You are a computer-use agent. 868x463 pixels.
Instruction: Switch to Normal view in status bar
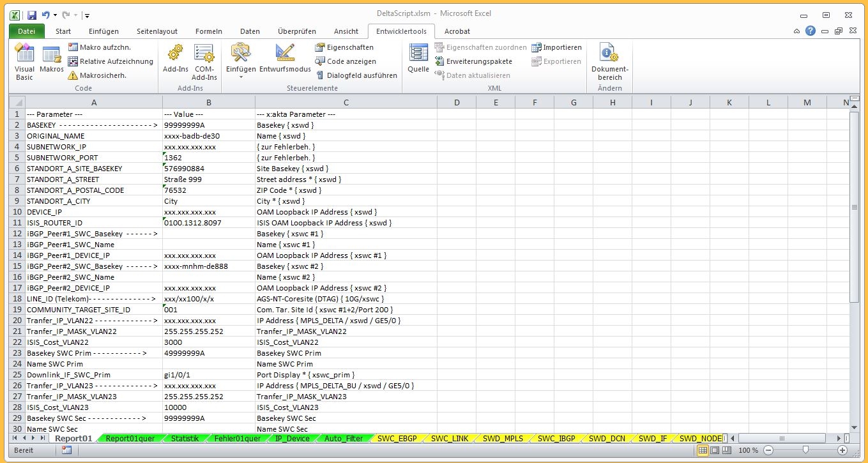tap(703, 450)
